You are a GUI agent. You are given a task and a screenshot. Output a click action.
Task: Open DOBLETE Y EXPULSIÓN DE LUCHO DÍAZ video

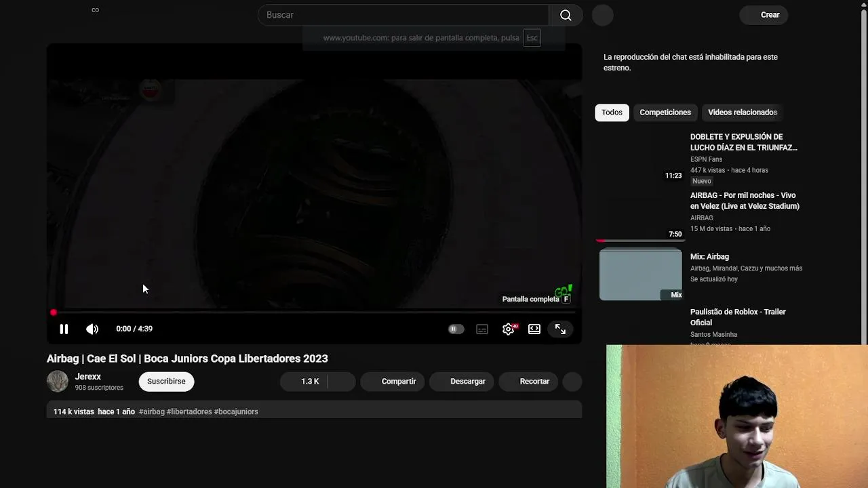743,142
